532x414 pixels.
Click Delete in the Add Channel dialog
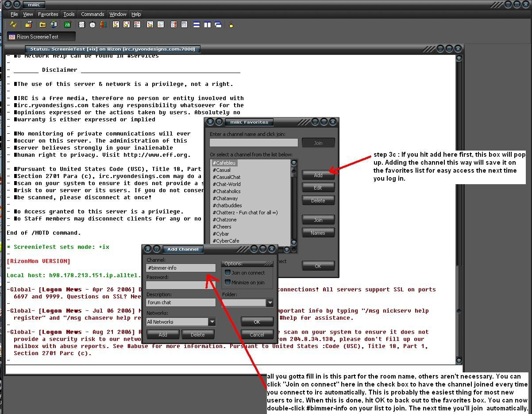(198, 335)
